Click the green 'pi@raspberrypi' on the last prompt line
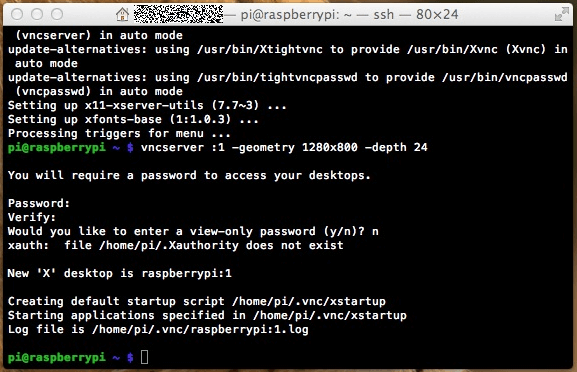Image resolution: width=577 pixels, height=372 pixels. 57,357
